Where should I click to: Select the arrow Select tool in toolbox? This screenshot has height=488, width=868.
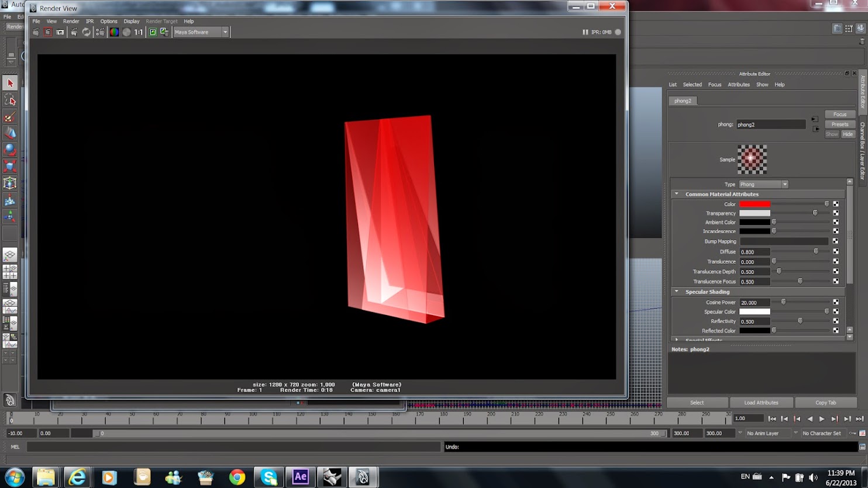[10, 83]
